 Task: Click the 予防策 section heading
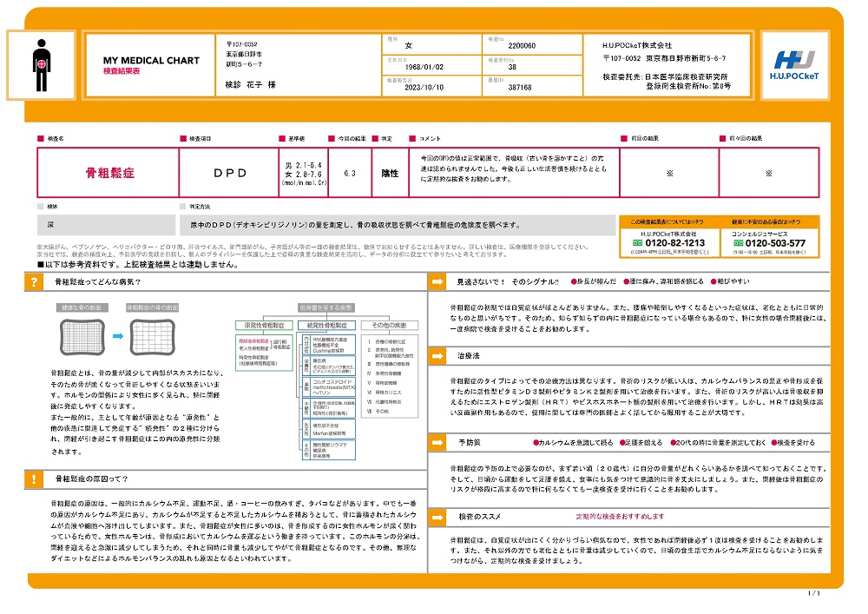(470, 442)
